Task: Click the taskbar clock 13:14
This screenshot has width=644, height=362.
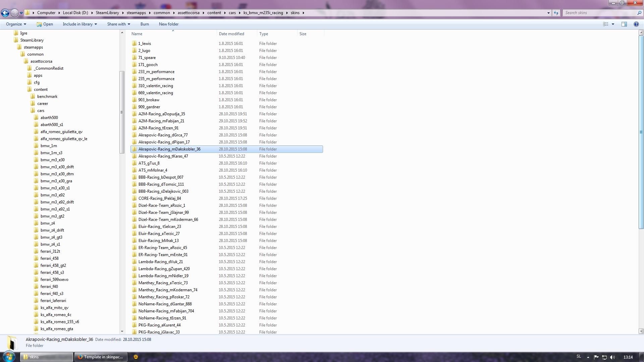Action: 628,357
